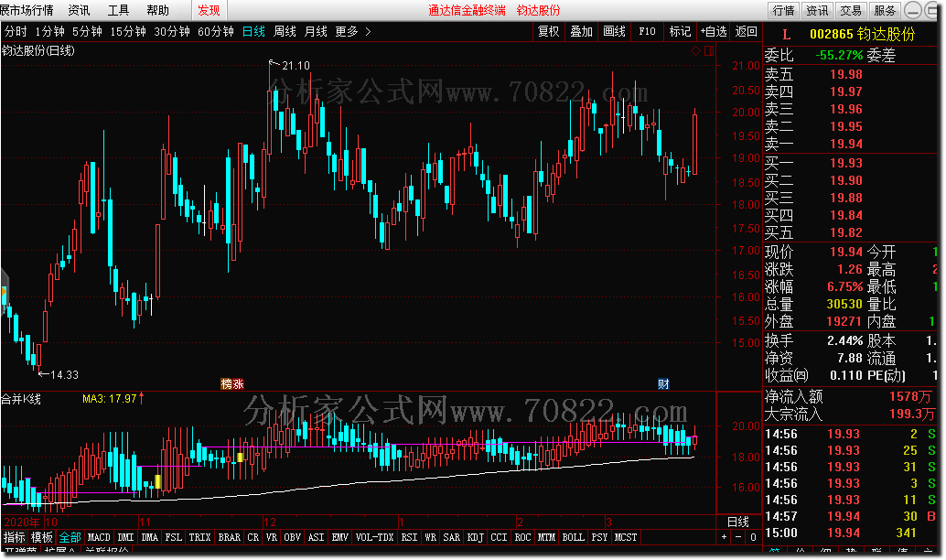946x560 pixels.
Task: Select the PSY indicator tab
Action: tap(599, 537)
